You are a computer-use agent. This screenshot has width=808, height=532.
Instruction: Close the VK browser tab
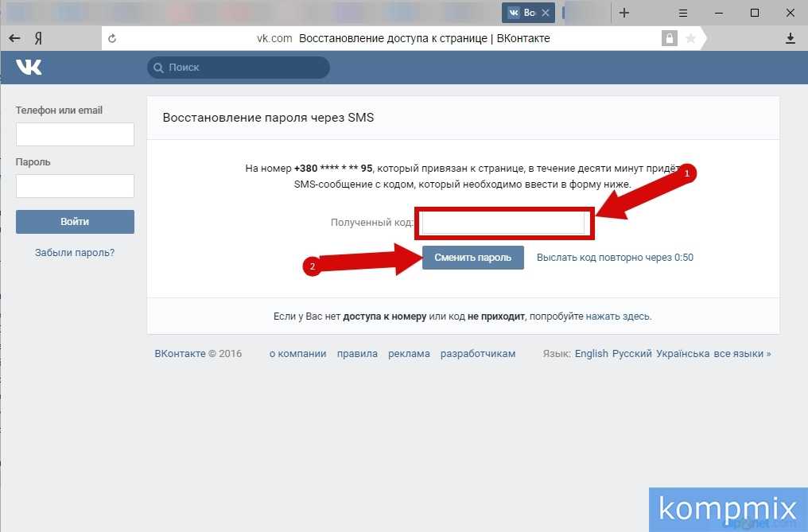point(546,13)
